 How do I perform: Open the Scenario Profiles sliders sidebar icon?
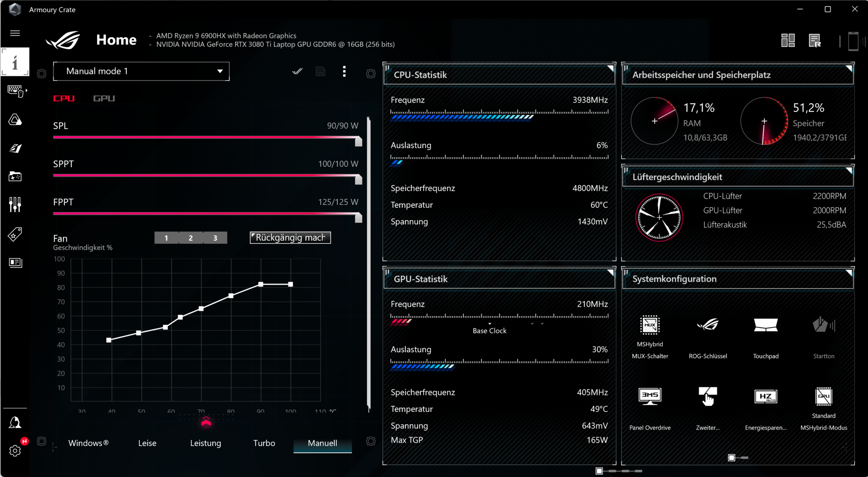point(15,205)
